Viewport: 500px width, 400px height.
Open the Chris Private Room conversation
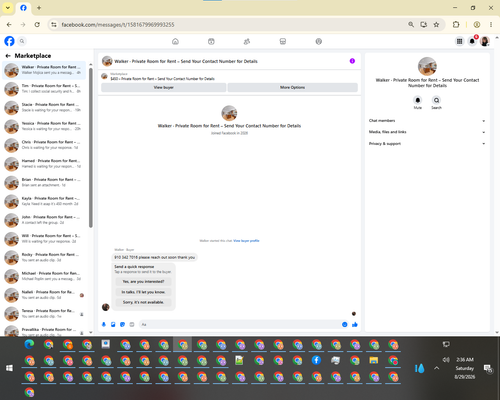[x=44, y=145]
